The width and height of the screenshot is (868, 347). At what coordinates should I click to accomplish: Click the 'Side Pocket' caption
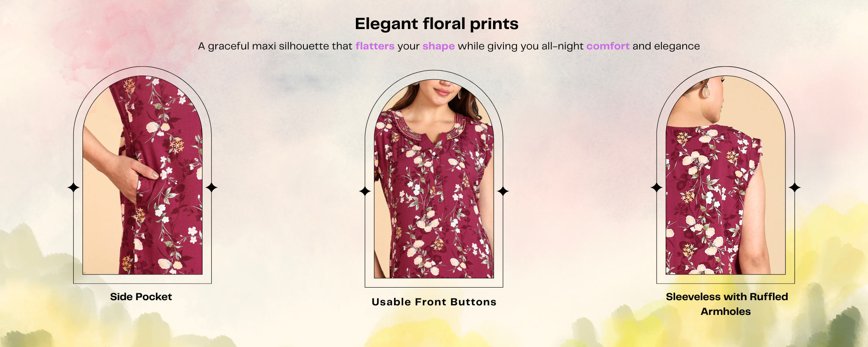[141, 297]
